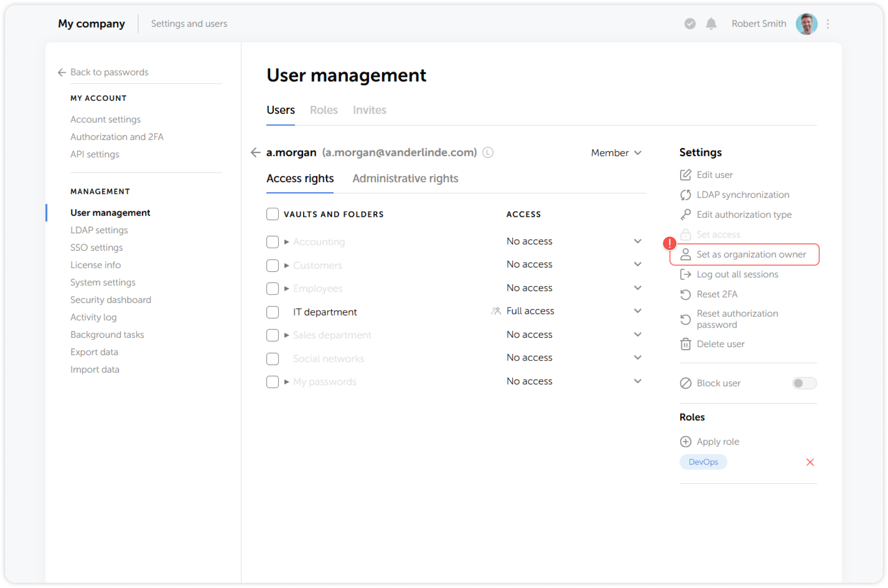Click the LDAP synchronization sync icon
This screenshot has width=888, height=588.
686,195
